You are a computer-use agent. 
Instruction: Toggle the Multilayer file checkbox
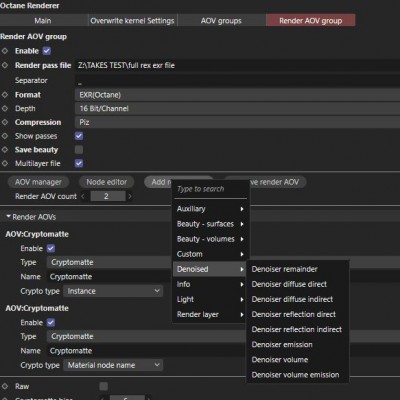click(x=79, y=163)
